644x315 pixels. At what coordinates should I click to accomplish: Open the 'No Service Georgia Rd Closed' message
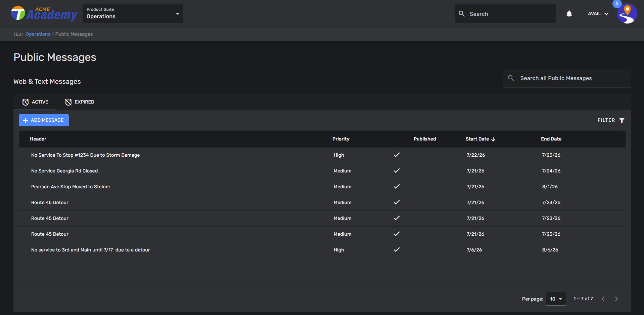point(64,171)
